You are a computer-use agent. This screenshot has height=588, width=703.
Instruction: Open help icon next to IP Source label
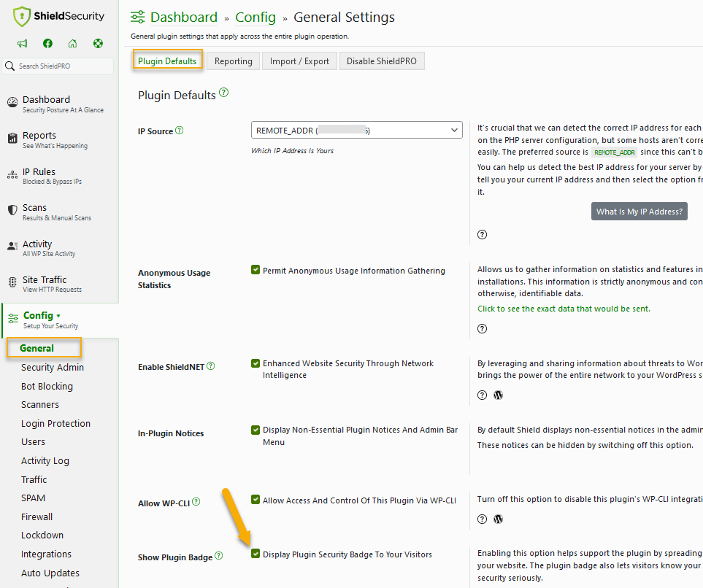(180, 131)
